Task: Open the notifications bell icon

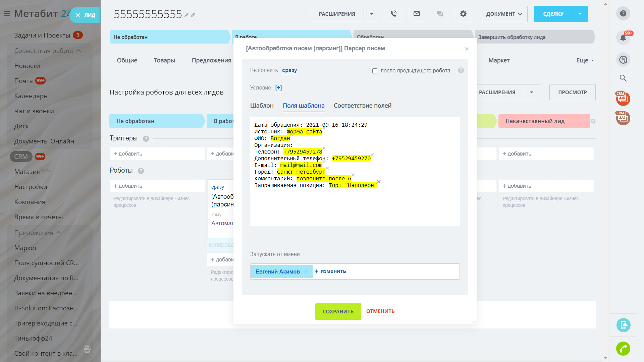Action: point(623,38)
